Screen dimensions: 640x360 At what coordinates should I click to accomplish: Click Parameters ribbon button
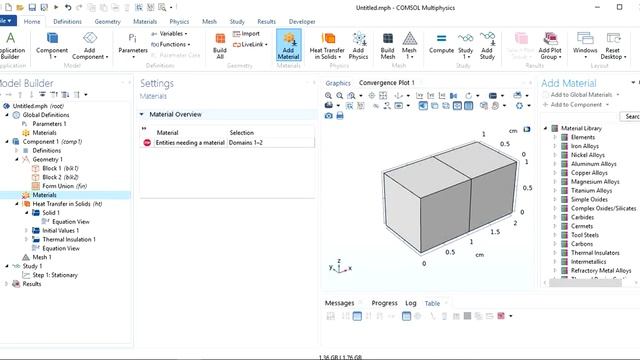click(133, 45)
